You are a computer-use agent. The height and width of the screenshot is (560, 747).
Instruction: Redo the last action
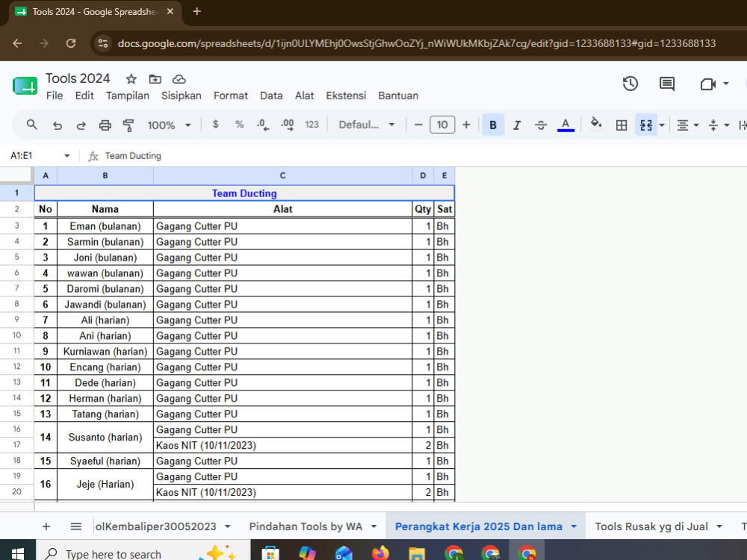(x=81, y=125)
